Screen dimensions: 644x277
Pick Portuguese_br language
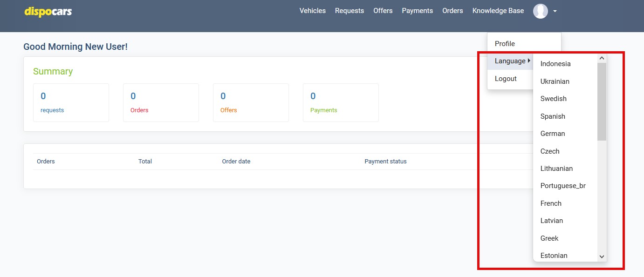(563, 186)
